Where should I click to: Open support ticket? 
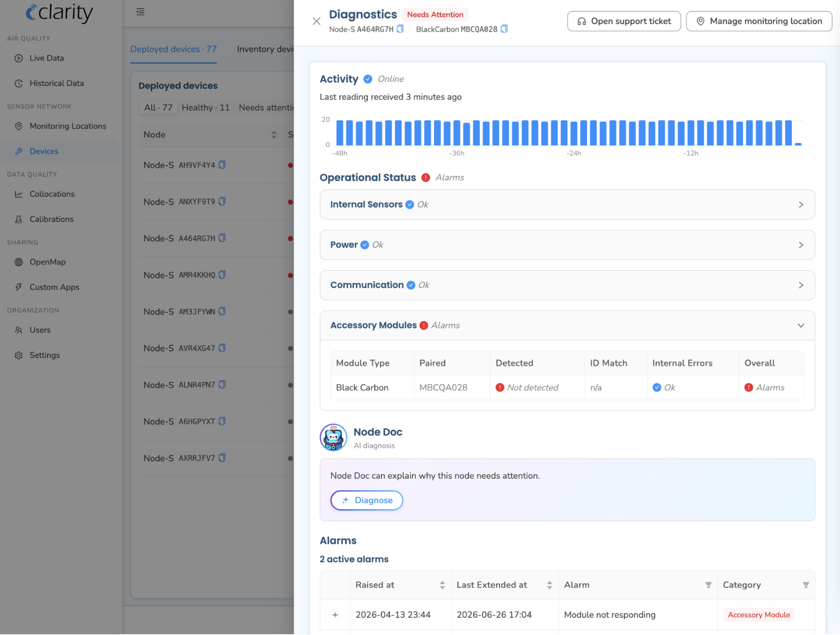coord(624,21)
